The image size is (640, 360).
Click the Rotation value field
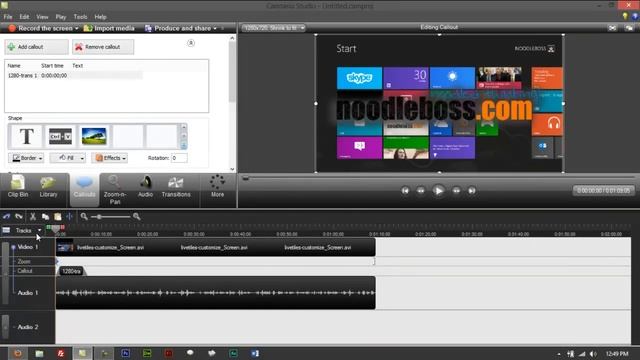(179, 158)
